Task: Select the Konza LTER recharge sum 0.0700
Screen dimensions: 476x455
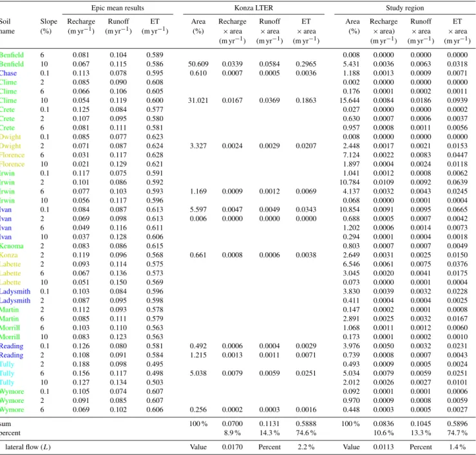Action: (x=233, y=423)
